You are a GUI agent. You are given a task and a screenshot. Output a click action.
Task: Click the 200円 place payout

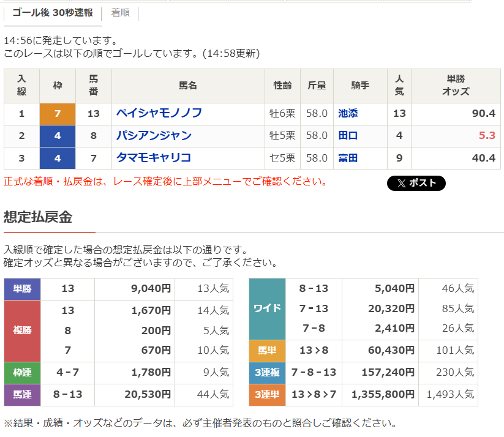pyautogui.click(x=156, y=331)
